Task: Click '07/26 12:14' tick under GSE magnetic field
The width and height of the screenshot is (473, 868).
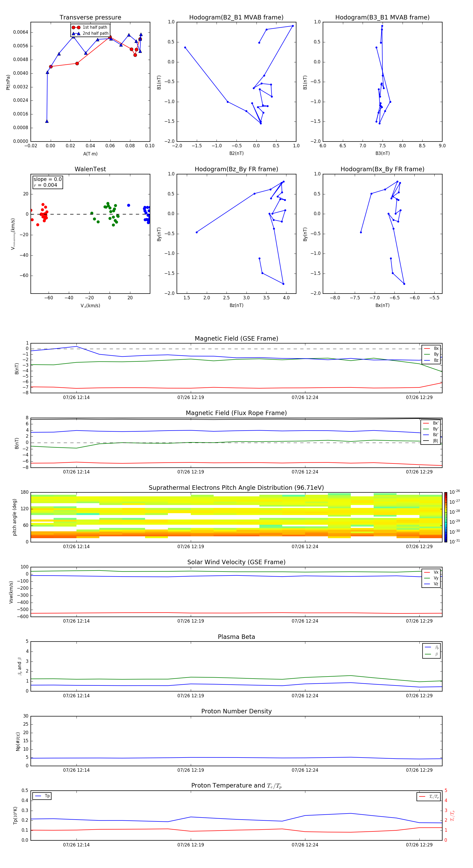Action: click(x=76, y=398)
